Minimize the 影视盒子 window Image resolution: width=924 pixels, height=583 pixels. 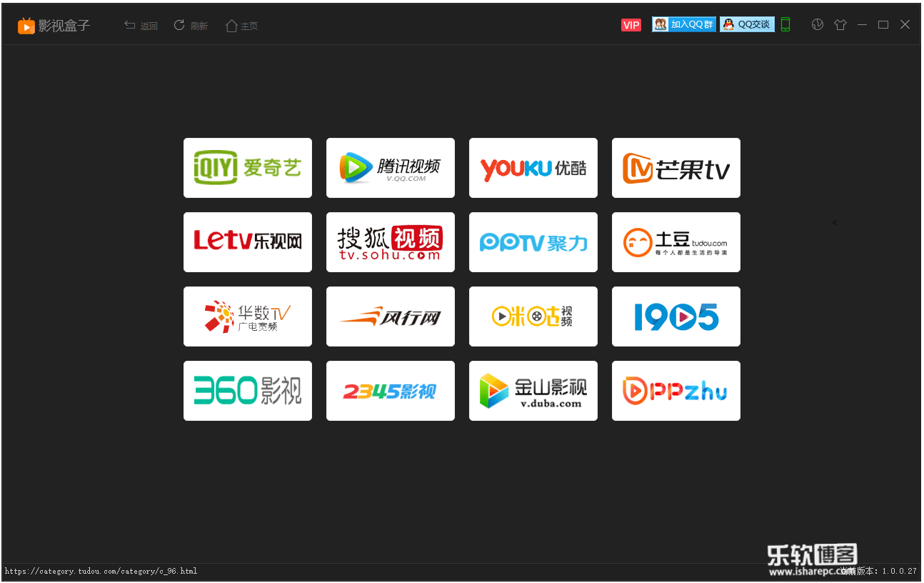pos(862,24)
